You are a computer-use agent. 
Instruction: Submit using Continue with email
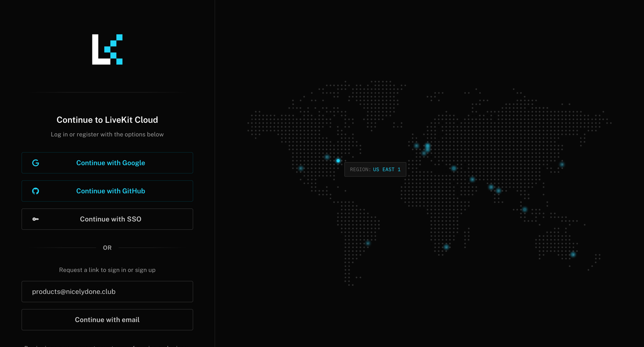coord(107,320)
